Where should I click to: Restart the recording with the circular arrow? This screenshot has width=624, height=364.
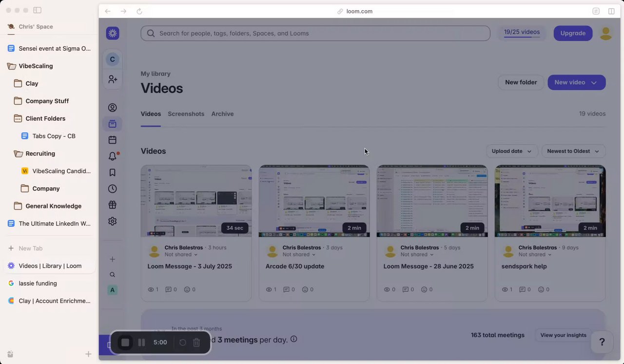(x=183, y=343)
